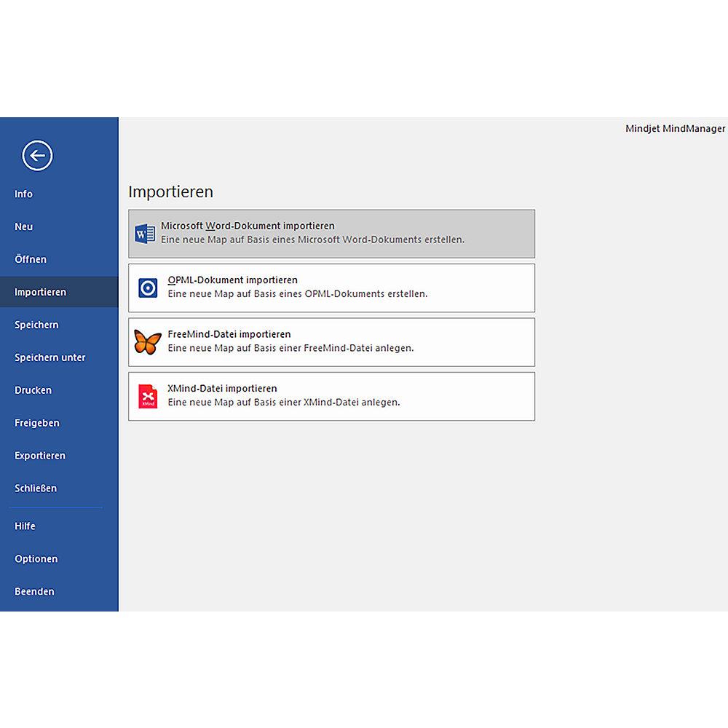This screenshot has height=728, width=728.
Task: Open Optionen from the sidebar
Action: (x=36, y=559)
